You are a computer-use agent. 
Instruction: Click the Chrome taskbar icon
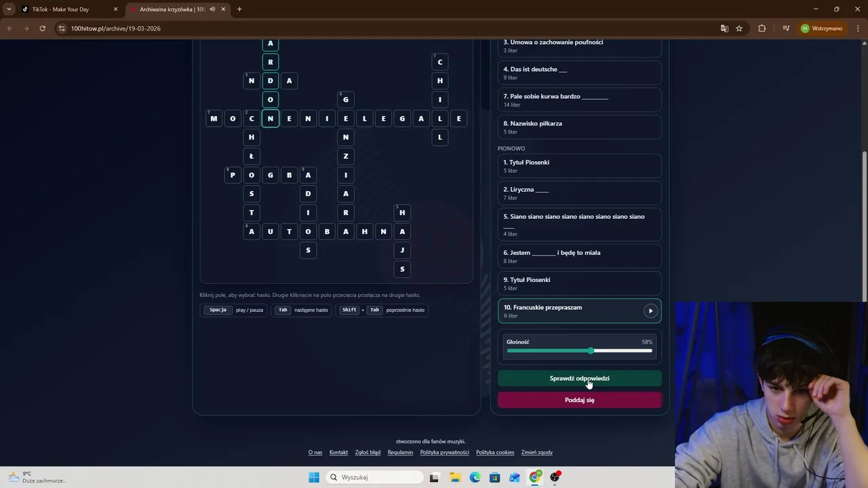[535, 477]
